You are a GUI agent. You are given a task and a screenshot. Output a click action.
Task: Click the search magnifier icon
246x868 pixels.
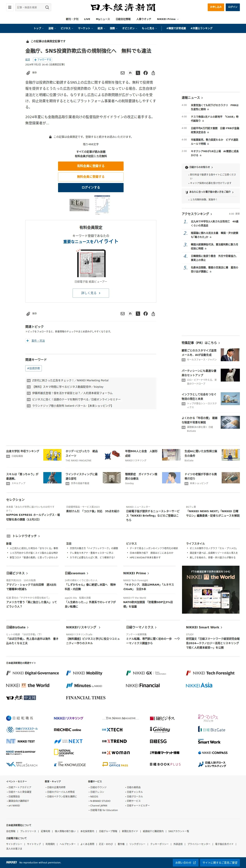[x=47, y=7]
